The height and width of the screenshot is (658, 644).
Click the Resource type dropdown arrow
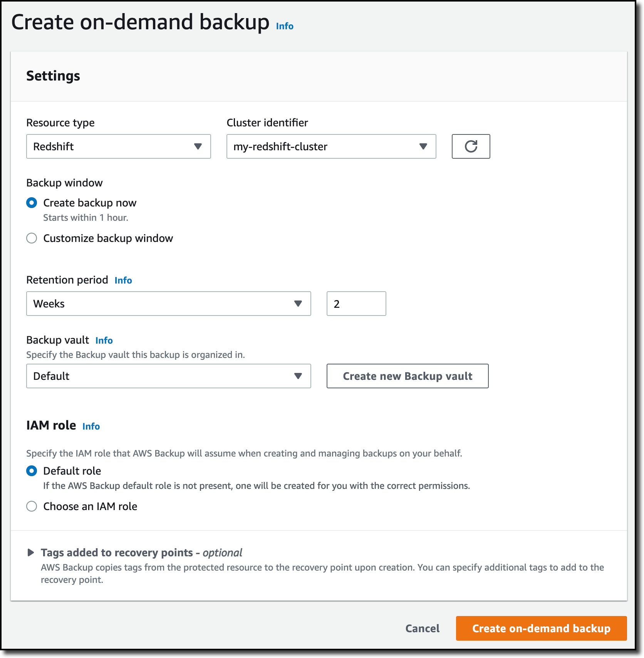pyautogui.click(x=198, y=146)
